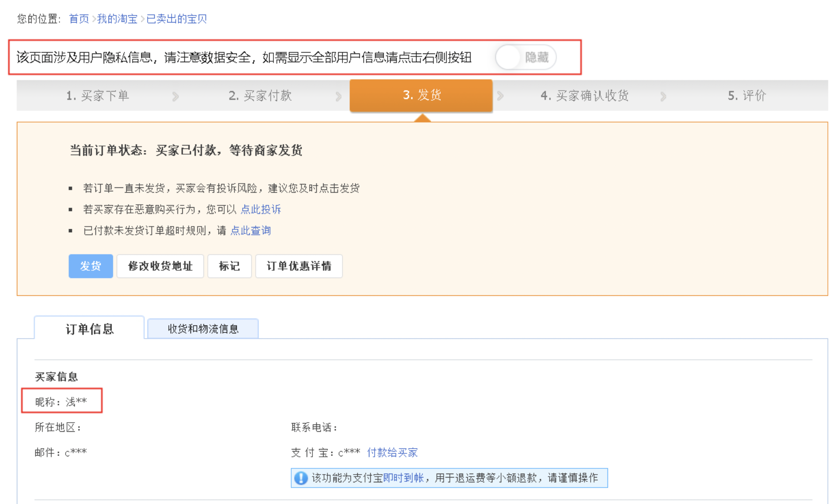Screen dimensions: 840x504
Task: Go to 首页 in breadcrumb
Action: 79,19
